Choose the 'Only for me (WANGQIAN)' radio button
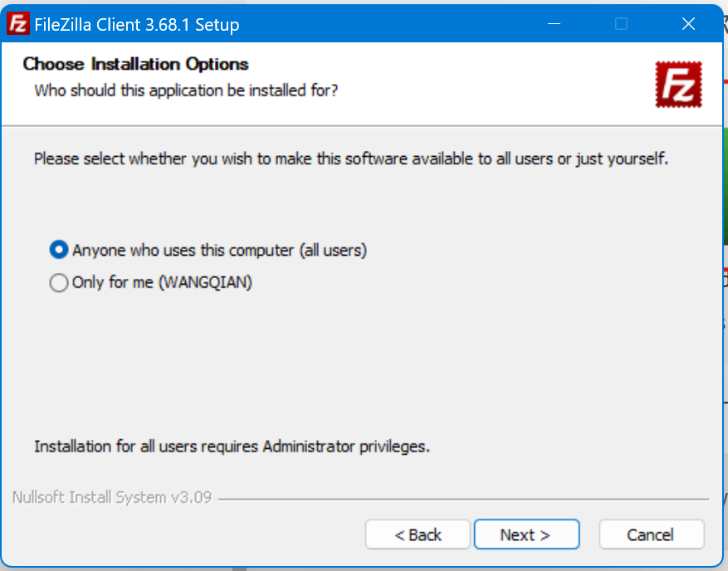 click(59, 282)
